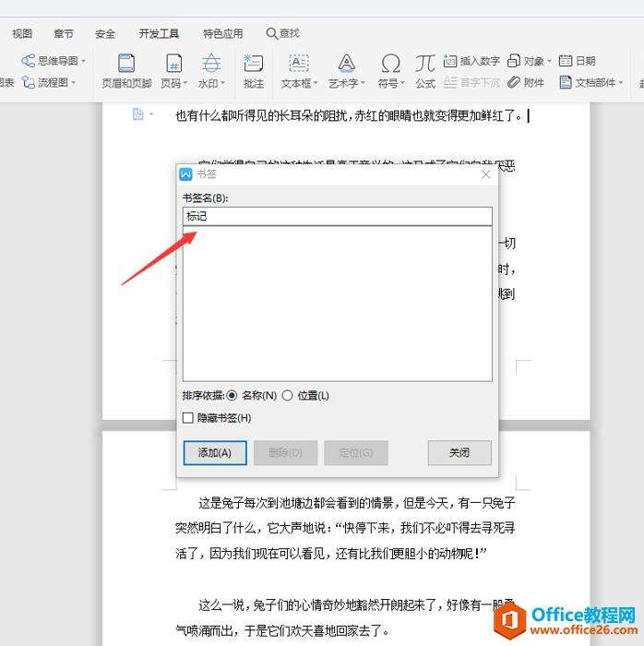644x646 pixels.
Task: Click inside the empty bookmark list box
Action: pos(338,304)
